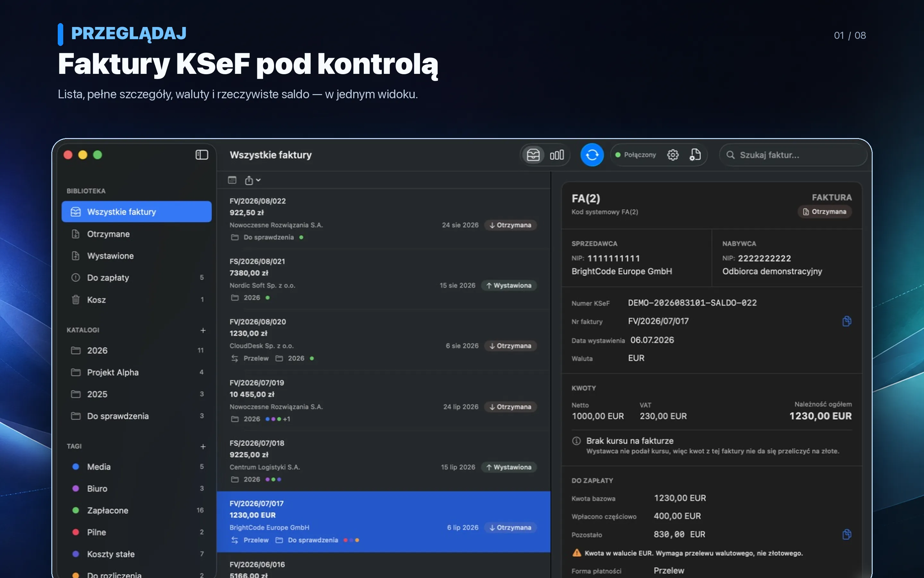Open the Do sprawdzenia catalog in sidebar
Image resolution: width=924 pixels, height=578 pixels.
pyautogui.click(x=136, y=416)
